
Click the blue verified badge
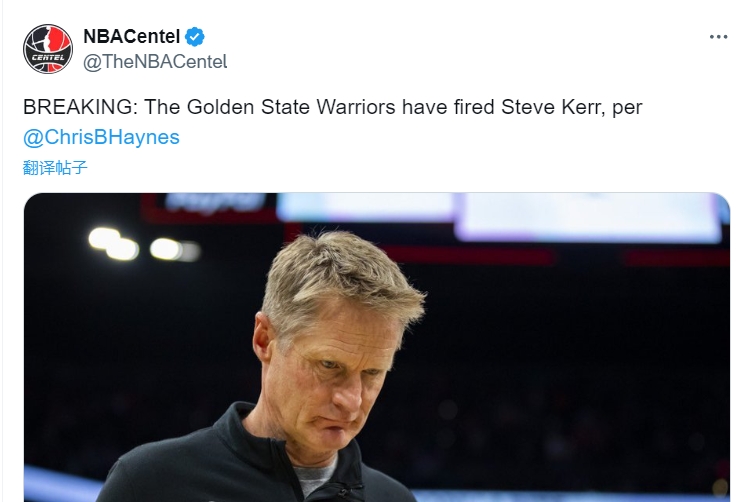(196, 37)
